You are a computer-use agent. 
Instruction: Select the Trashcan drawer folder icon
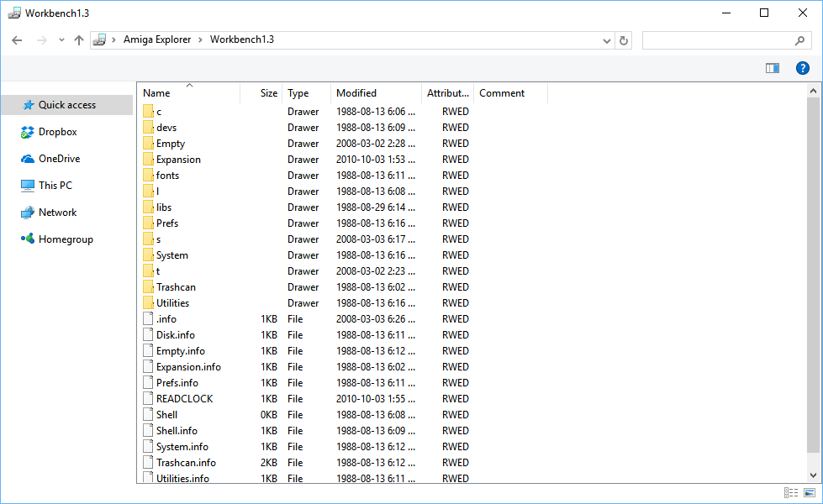click(x=148, y=287)
